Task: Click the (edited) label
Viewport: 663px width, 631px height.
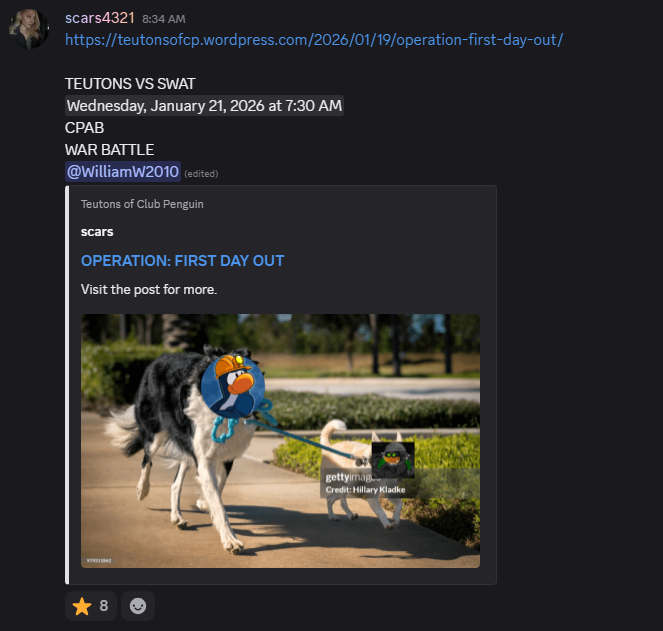Action: pyautogui.click(x=201, y=173)
